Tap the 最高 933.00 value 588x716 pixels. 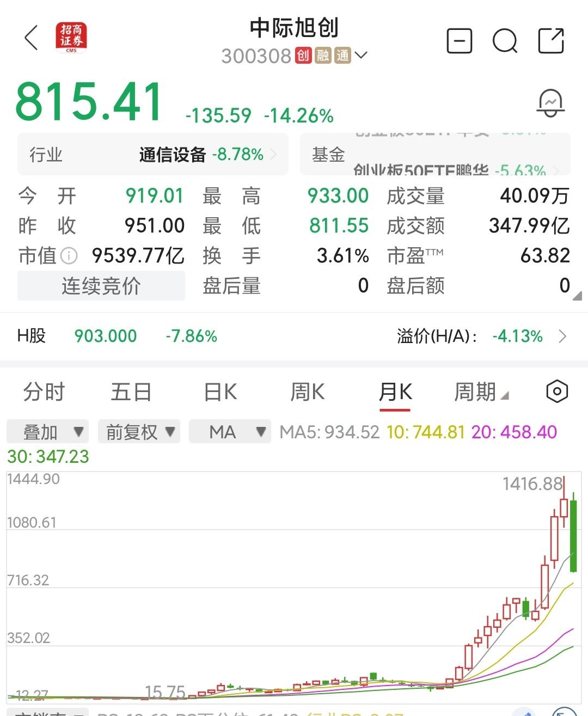click(338, 196)
